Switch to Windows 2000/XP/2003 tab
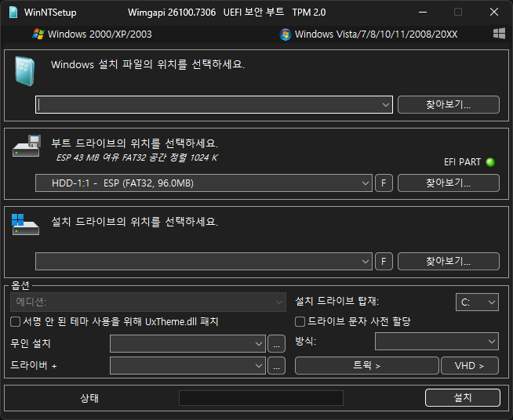 click(x=92, y=34)
